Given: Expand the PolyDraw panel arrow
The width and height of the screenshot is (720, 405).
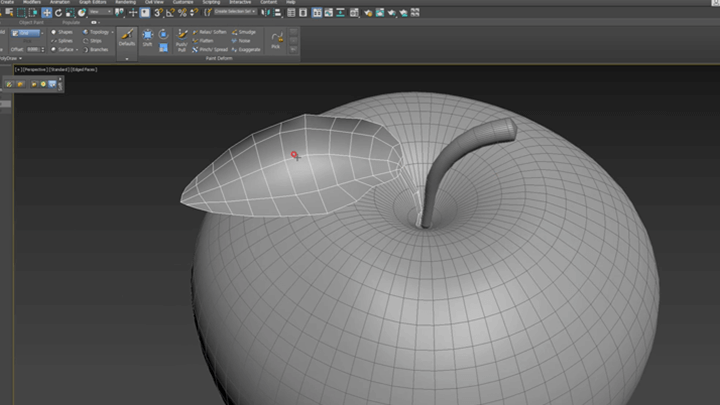Looking at the screenshot, I should coord(20,59).
